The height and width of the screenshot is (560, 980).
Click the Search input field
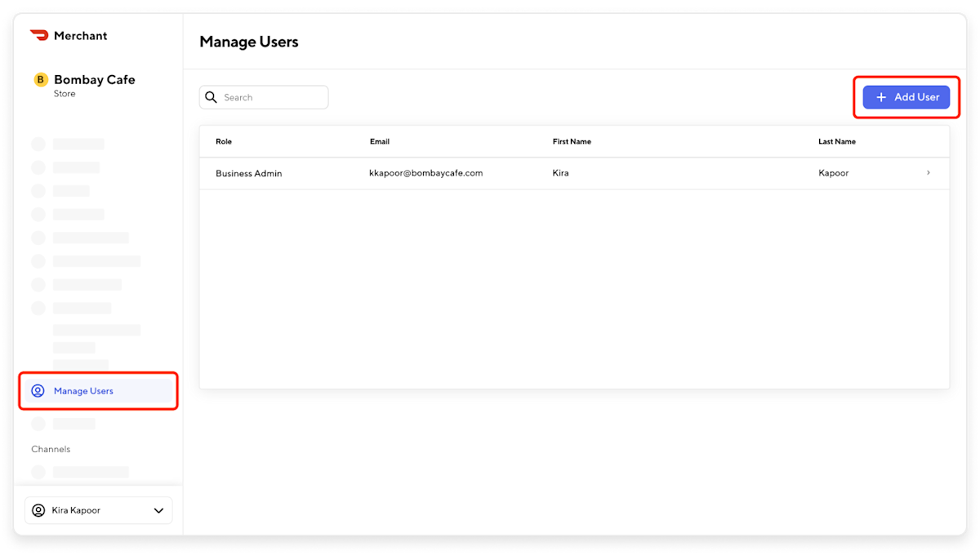pyautogui.click(x=263, y=96)
